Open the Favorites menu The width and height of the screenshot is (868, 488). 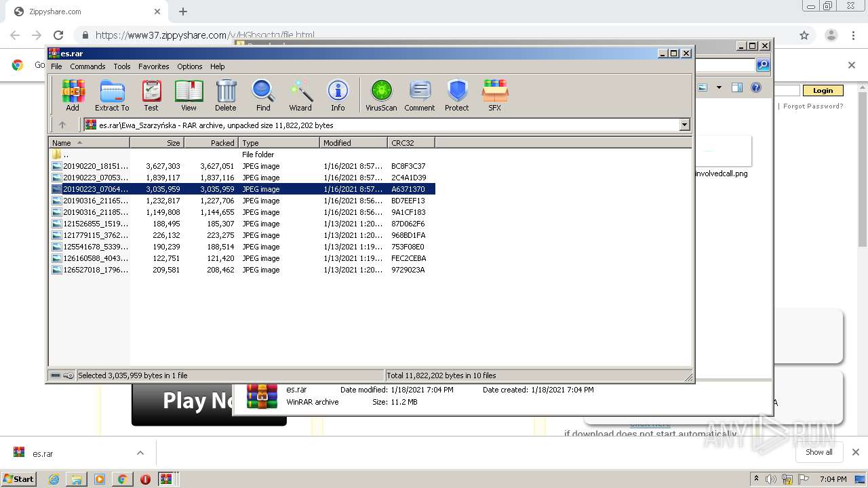tap(154, 66)
